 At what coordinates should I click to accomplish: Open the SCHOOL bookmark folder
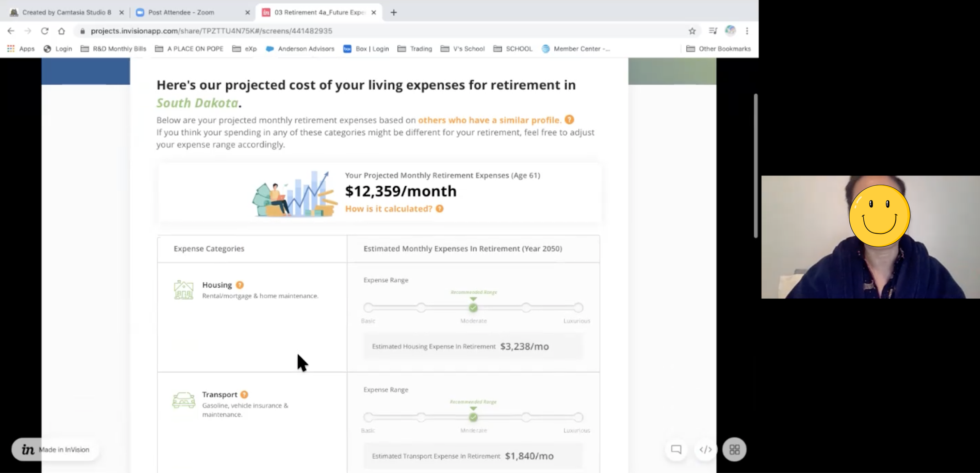[513, 49]
